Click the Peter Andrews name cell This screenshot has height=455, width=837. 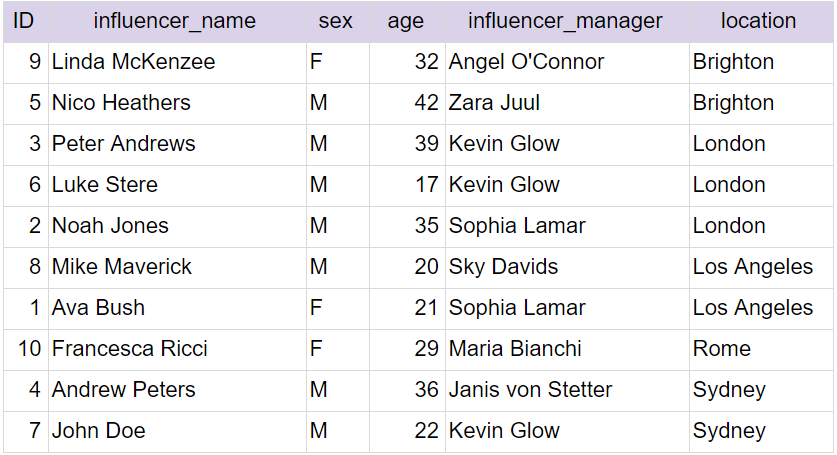[124, 144]
